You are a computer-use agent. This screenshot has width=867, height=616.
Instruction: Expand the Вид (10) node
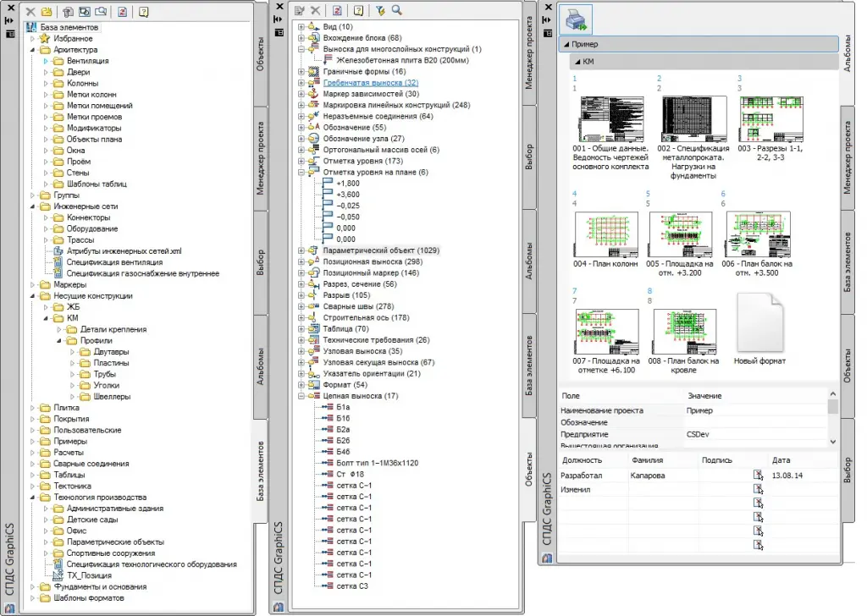point(301,26)
